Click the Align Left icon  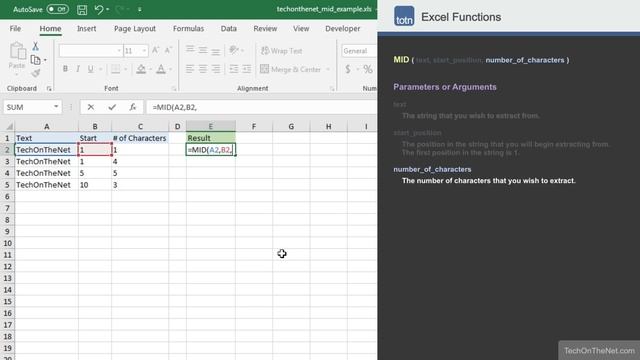point(190,69)
